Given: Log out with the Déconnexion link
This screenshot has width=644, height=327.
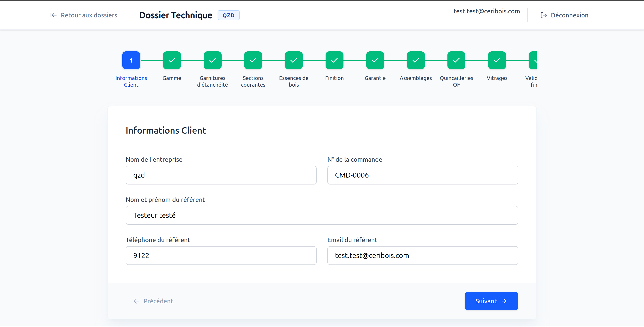Looking at the screenshot, I should pos(564,15).
